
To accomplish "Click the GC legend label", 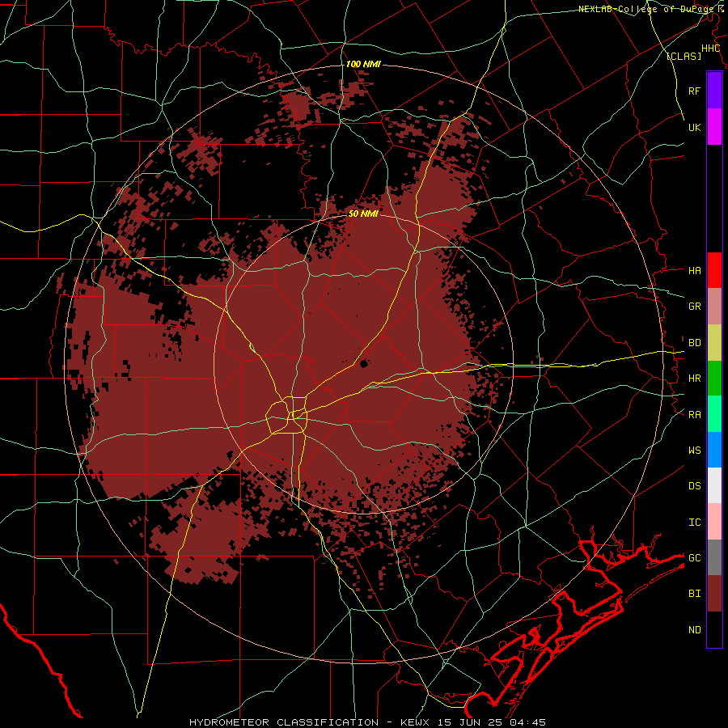I will (694, 558).
